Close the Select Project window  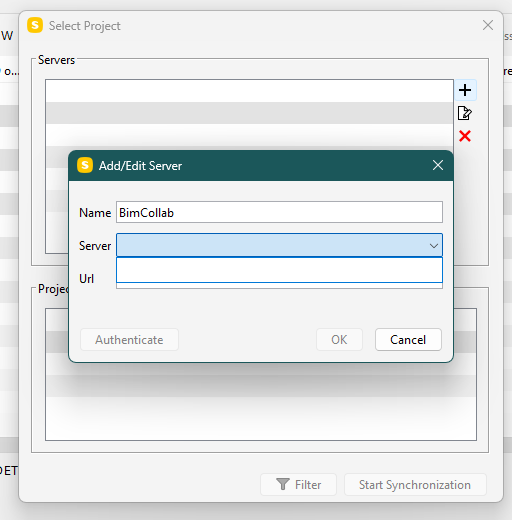[x=488, y=25]
